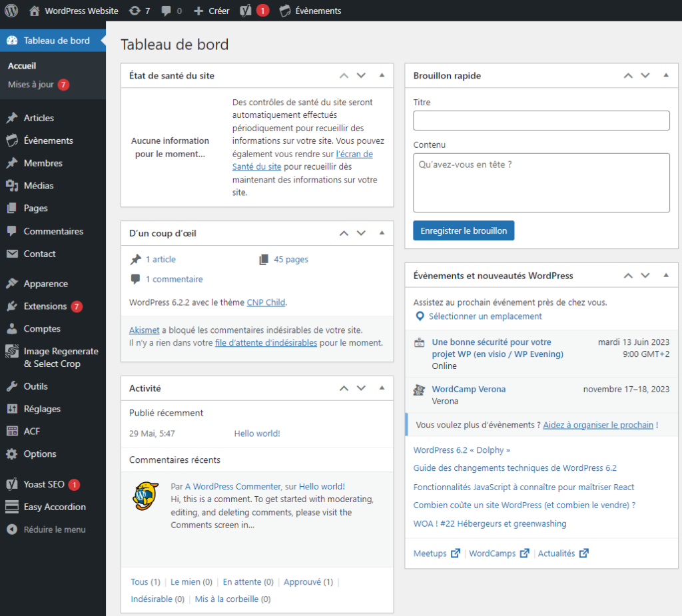Collapse the Évènements et nouveautés WordPress panel

click(x=666, y=275)
